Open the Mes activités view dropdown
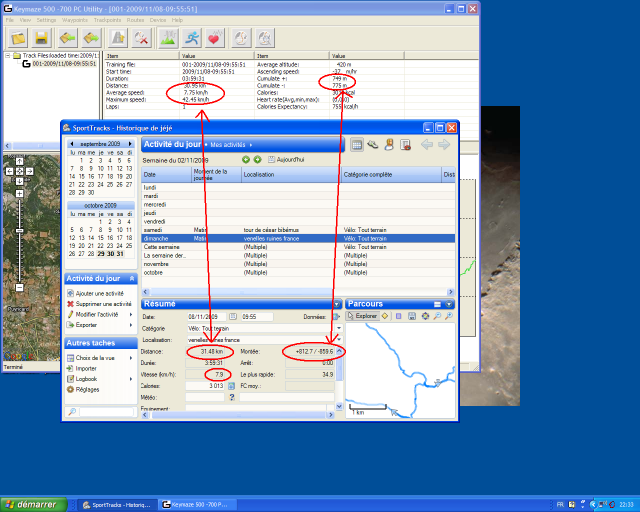This screenshot has width=640, height=512. tap(231, 145)
